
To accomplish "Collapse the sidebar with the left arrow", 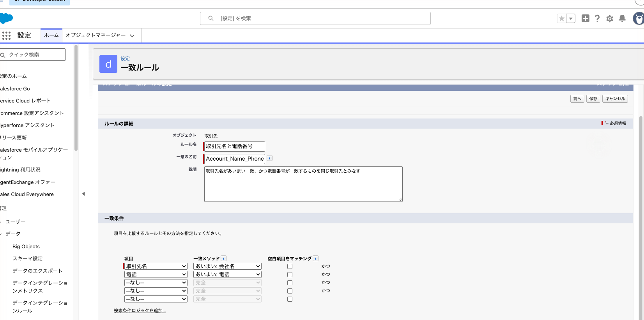I will click(x=83, y=194).
